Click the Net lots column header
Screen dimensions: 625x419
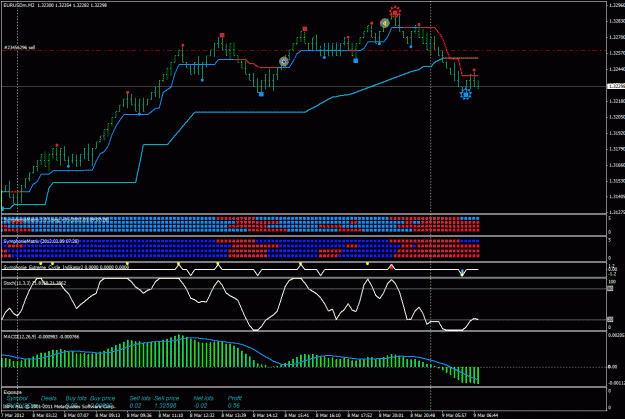point(203,398)
